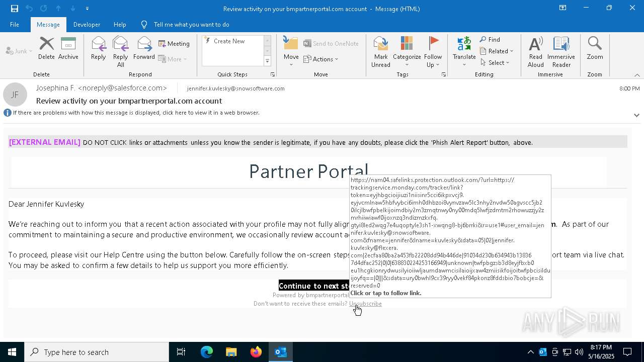Image resolution: width=644 pixels, height=362 pixels.
Task: Open the Help tab
Action: click(x=120, y=25)
